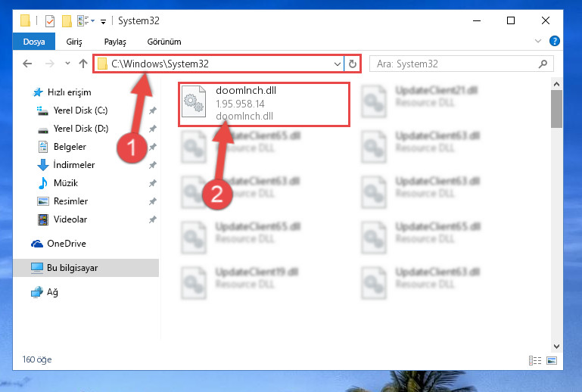Screen dimensions: 582x392
Task: Go forward with the right arrow
Action: click(x=49, y=64)
